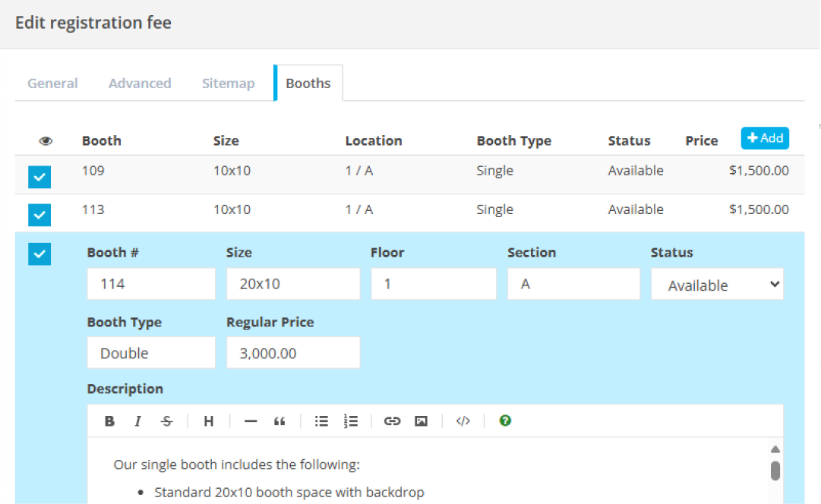This screenshot has height=504, width=821.
Task: Expand booth 109 row to edit details
Action: 304,171
